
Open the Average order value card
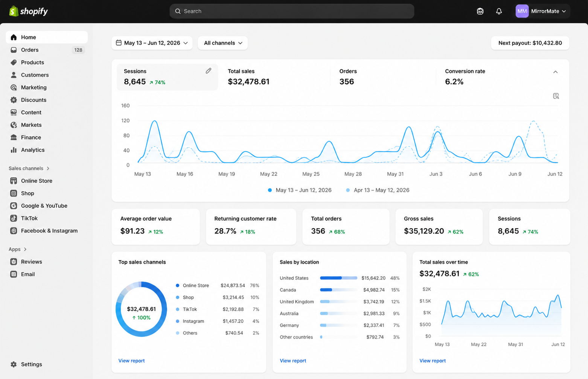click(x=155, y=227)
